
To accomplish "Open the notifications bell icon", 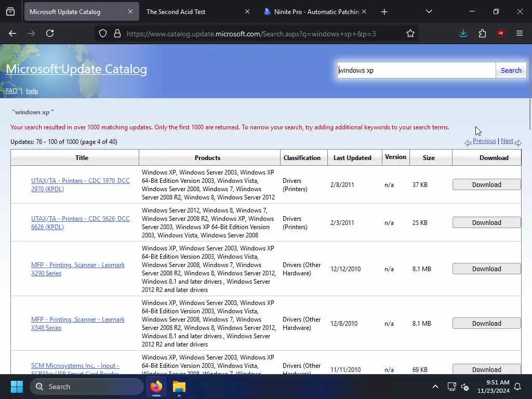I will [x=518, y=387].
